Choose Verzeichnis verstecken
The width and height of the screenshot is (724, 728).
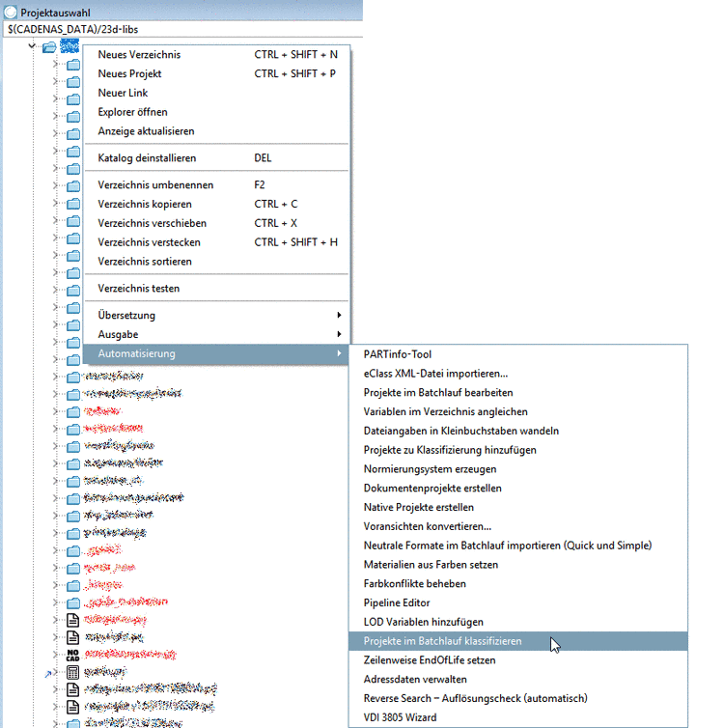pos(216,242)
